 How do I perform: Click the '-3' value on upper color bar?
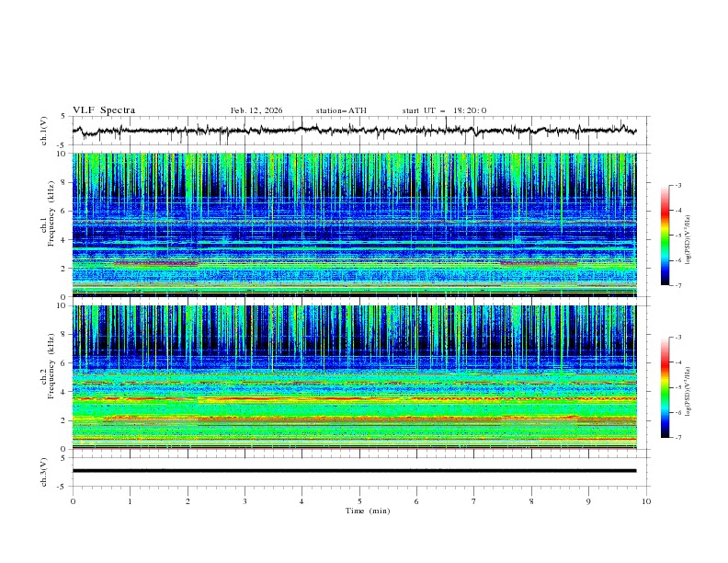[x=677, y=185]
